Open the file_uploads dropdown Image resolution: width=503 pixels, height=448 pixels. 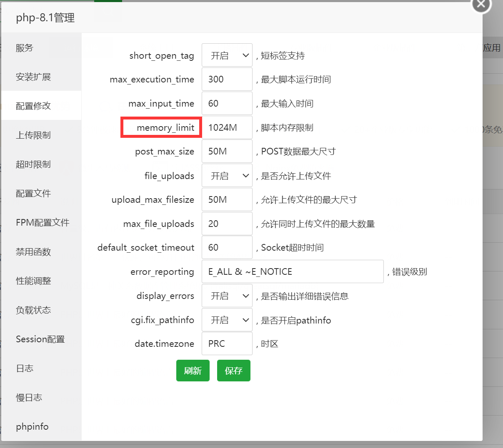point(227,175)
